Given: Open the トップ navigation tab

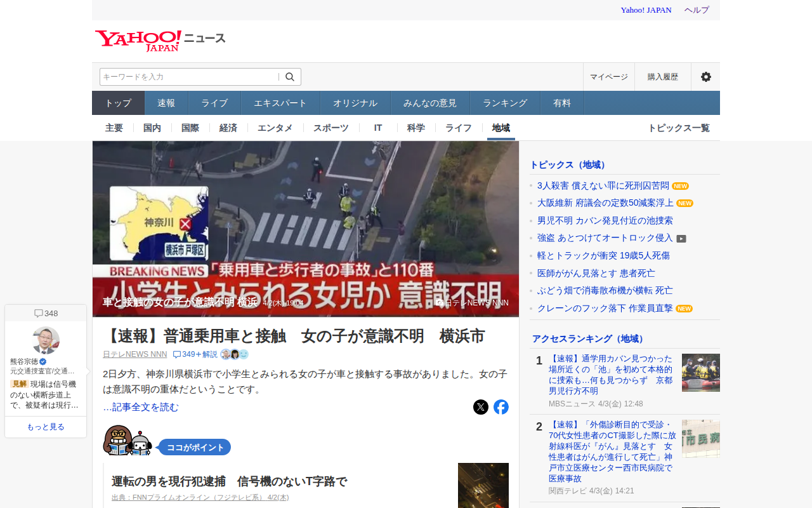Looking at the screenshot, I should click(119, 103).
